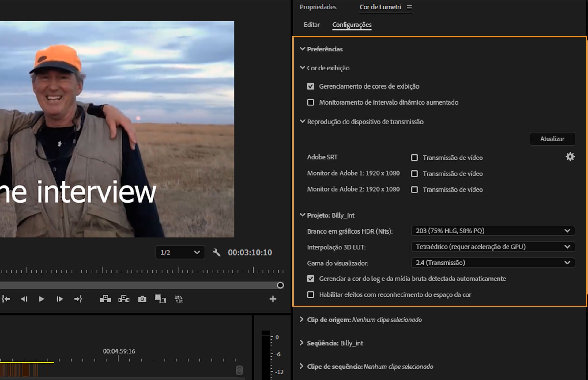Click the Extract icon in the monitor toolbar

click(124, 299)
